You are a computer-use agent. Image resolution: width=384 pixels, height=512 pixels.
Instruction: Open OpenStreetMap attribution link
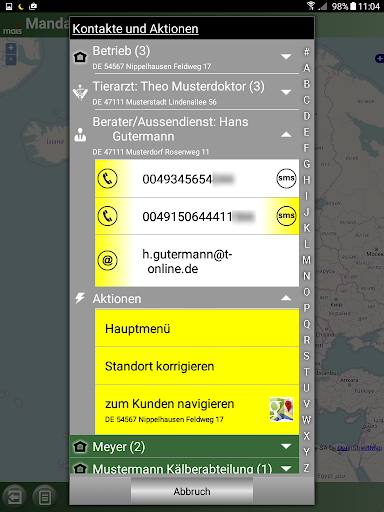(x=359, y=448)
